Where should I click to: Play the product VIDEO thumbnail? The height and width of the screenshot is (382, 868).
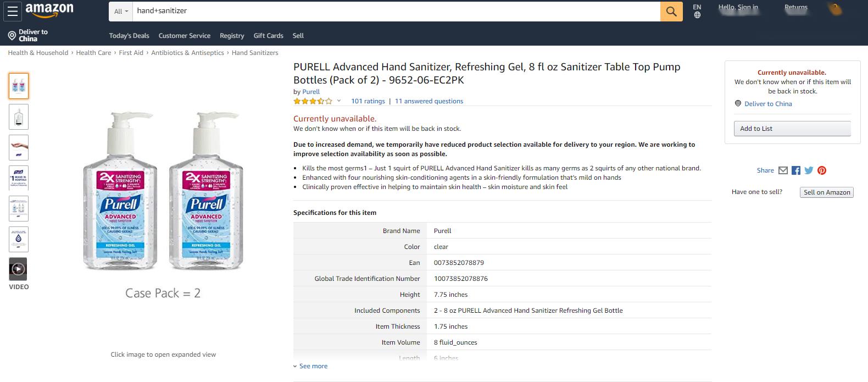[x=18, y=269]
